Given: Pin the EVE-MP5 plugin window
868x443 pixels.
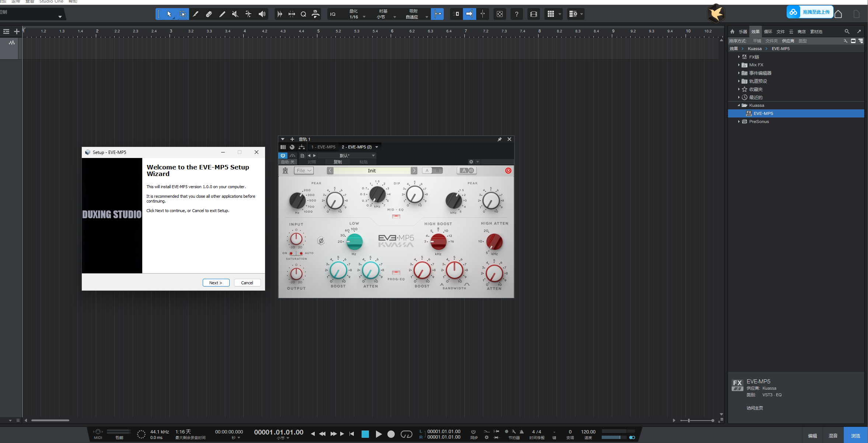Looking at the screenshot, I should click(x=499, y=139).
